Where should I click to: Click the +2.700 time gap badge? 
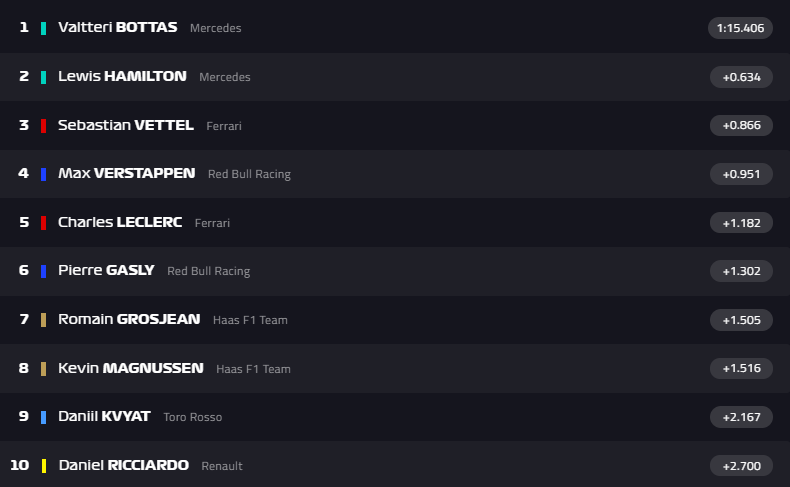(x=741, y=466)
